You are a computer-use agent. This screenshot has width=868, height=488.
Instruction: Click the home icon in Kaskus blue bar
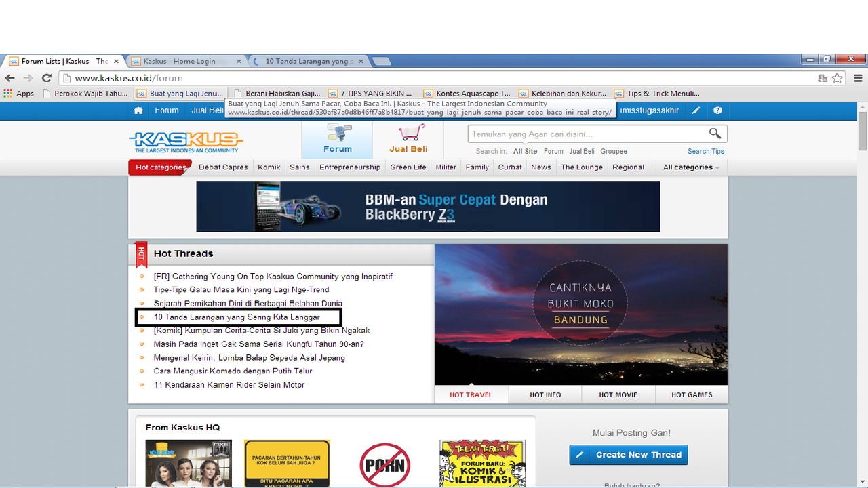click(138, 110)
